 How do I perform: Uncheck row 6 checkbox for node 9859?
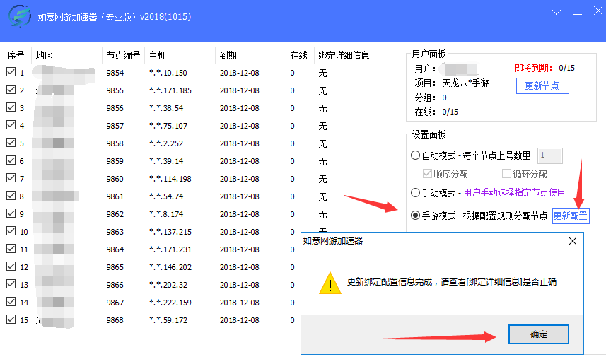tap(11, 160)
